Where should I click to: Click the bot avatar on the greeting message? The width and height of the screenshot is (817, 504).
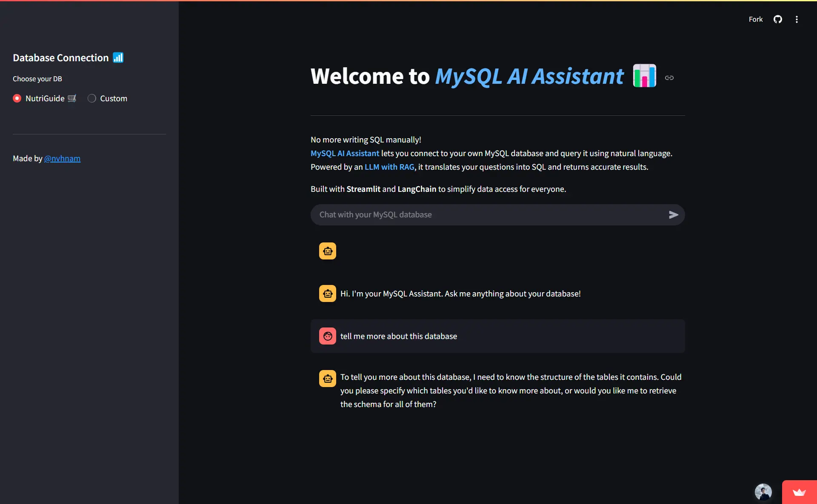(x=328, y=293)
